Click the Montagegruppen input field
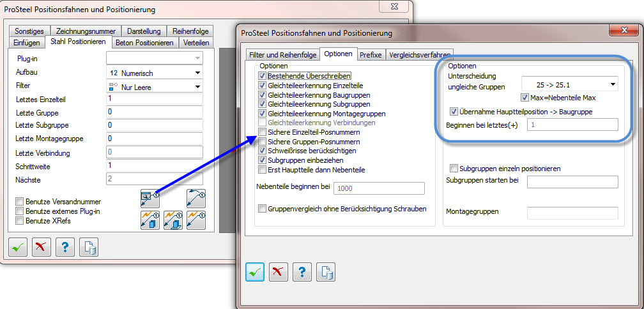The width and height of the screenshot is (644, 309). (572, 213)
